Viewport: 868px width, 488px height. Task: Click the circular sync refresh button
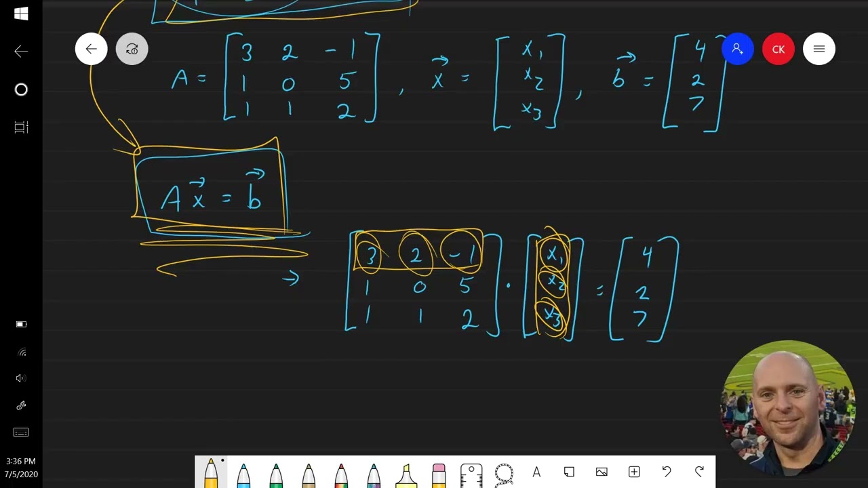132,49
